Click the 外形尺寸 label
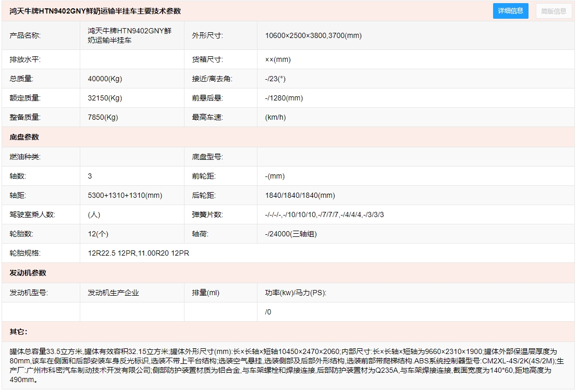This screenshot has width=577, height=392. click(207, 35)
